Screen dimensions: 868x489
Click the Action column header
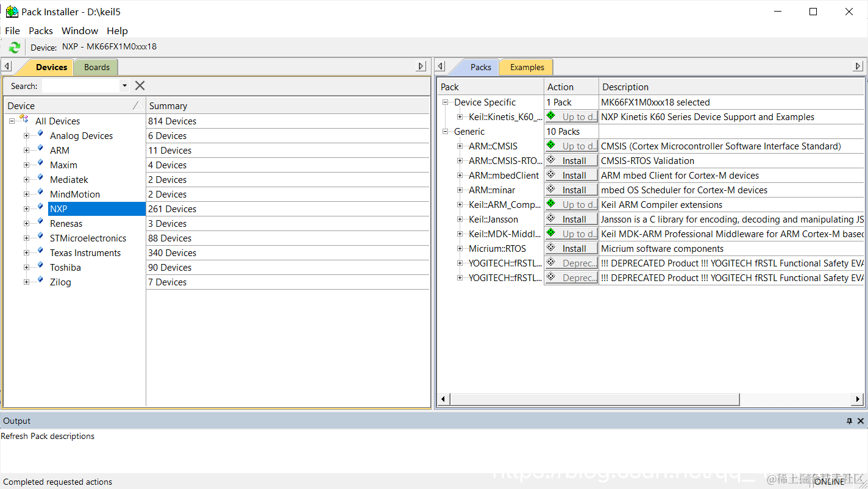[571, 87]
